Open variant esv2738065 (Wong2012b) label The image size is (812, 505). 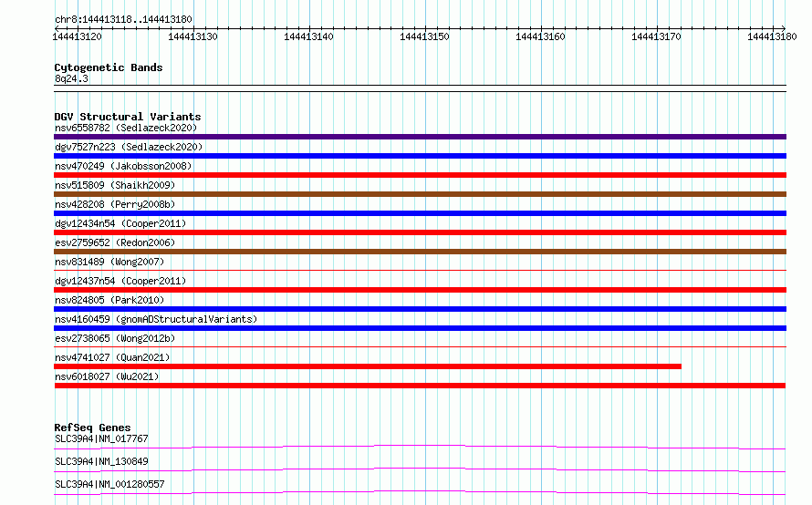(115, 338)
